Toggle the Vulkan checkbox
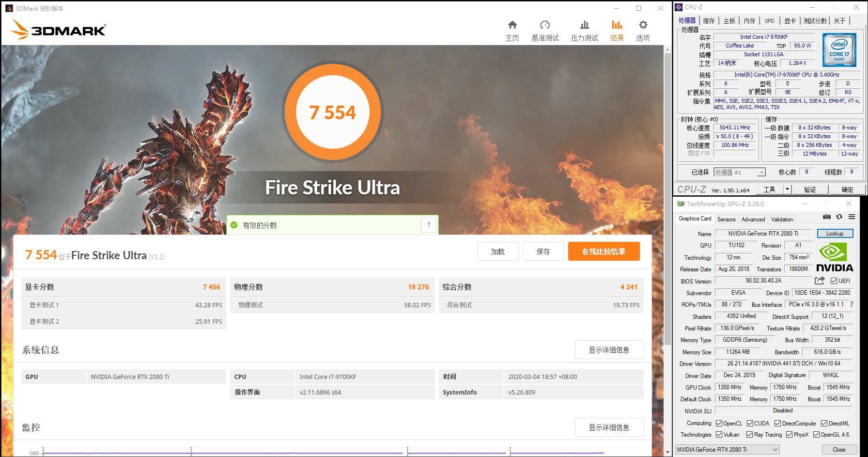Viewport: 868px width, 457px height. click(719, 435)
